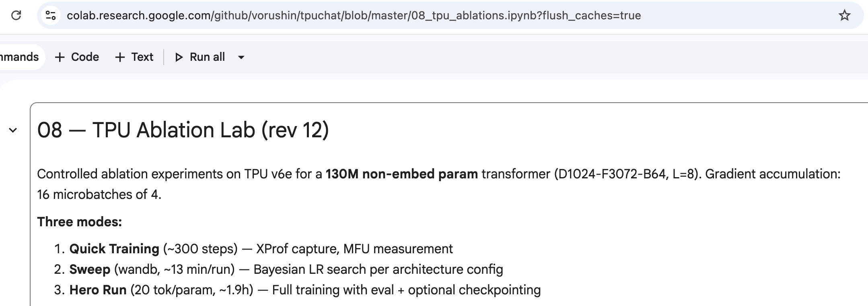Click the "Three modes:" subheading
Screen dimensions: 868x306
[79, 222]
